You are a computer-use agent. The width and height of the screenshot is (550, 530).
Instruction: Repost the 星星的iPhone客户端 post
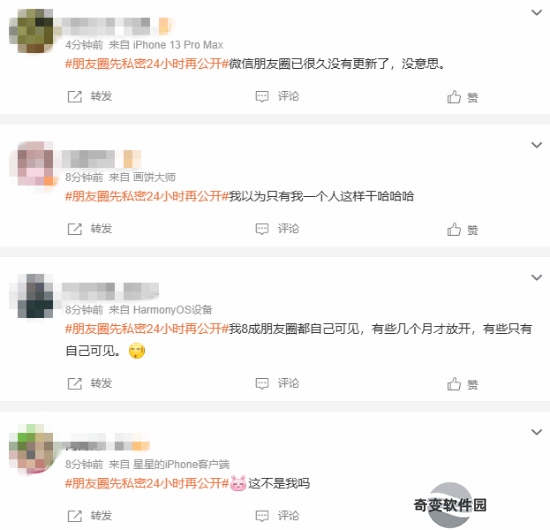point(89,516)
